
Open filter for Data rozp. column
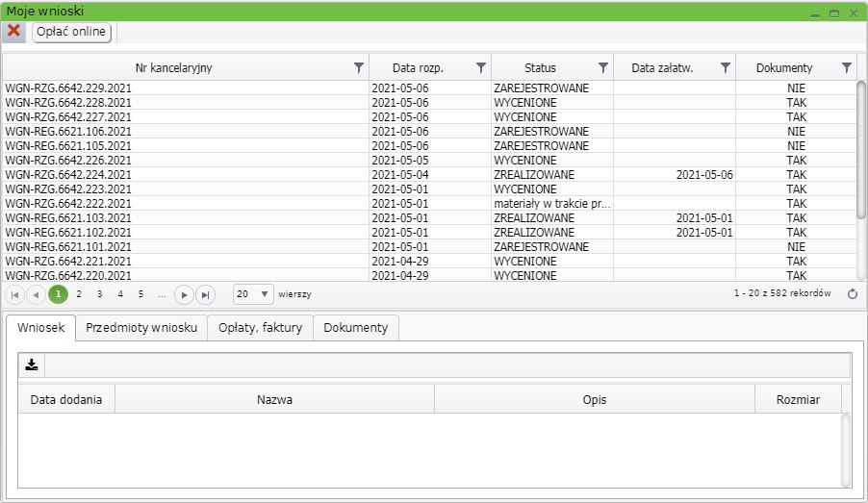[481, 67]
